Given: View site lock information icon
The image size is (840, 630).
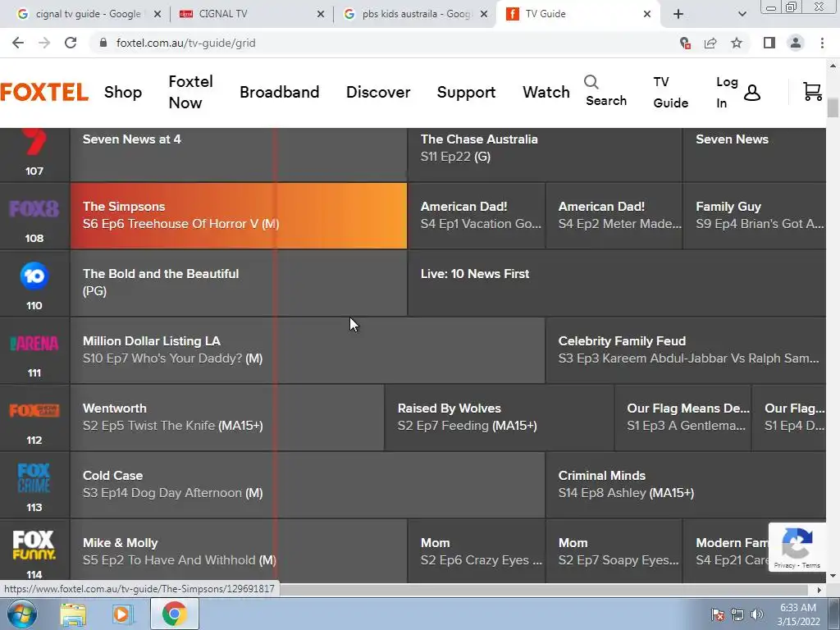Looking at the screenshot, I should (x=103, y=43).
